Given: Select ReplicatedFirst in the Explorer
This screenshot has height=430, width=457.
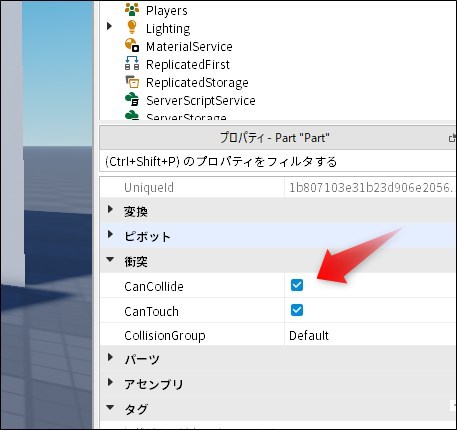Looking at the screenshot, I should [188, 64].
